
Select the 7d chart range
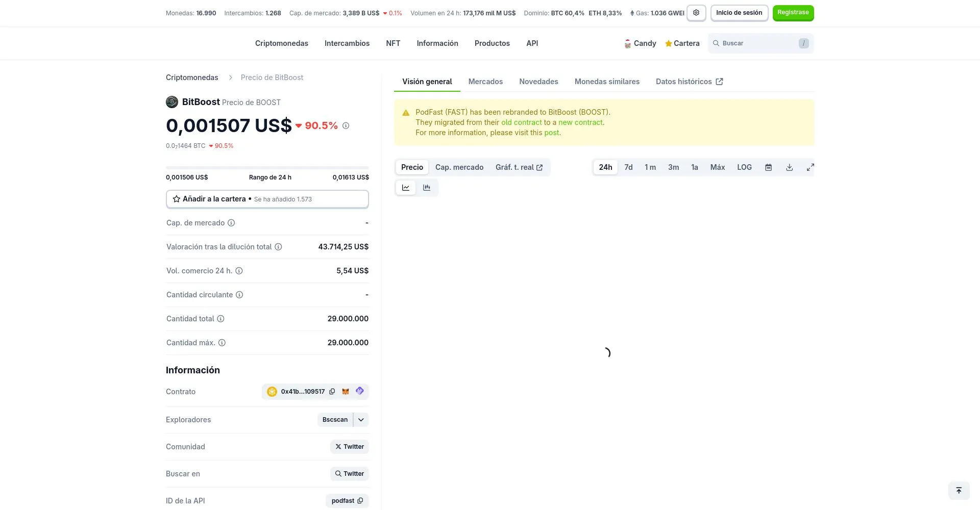coord(628,167)
